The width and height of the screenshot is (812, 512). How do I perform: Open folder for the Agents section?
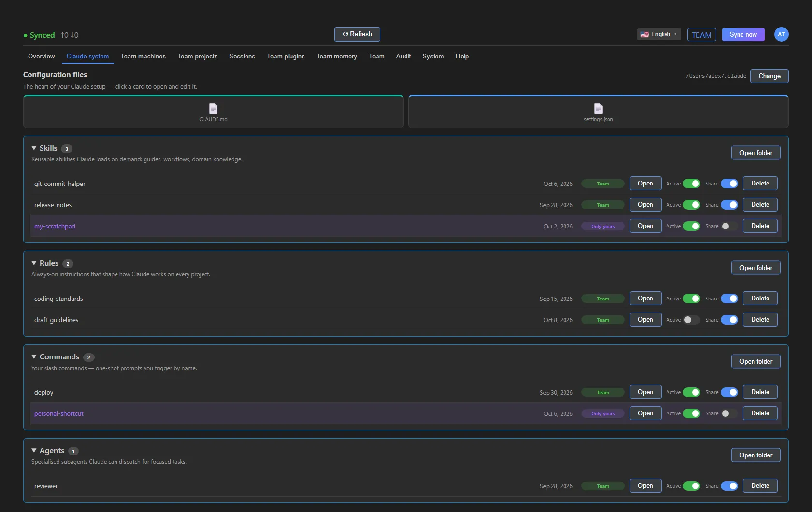pyautogui.click(x=755, y=455)
